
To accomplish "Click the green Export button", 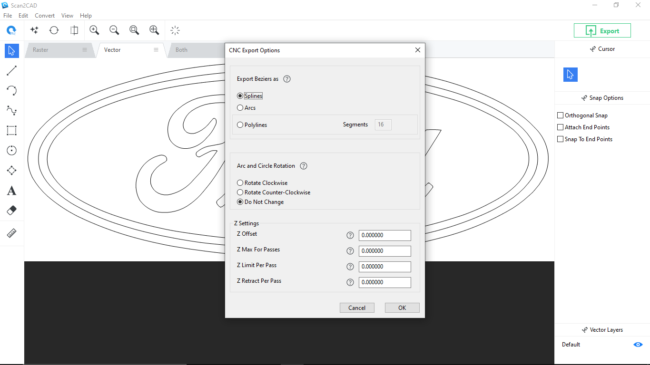I will pyautogui.click(x=602, y=31).
